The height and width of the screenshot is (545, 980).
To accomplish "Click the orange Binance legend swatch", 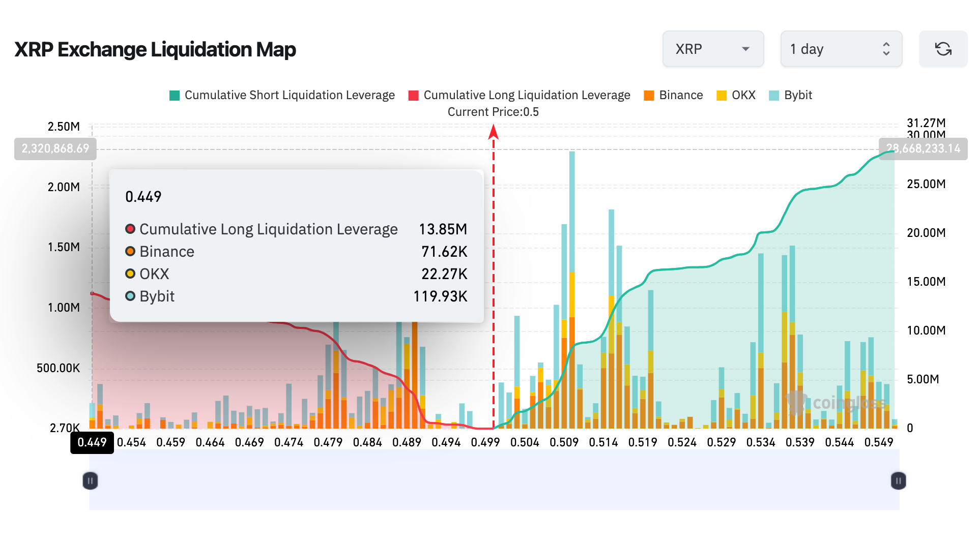I will pyautogui.click(x=649, y=96).
